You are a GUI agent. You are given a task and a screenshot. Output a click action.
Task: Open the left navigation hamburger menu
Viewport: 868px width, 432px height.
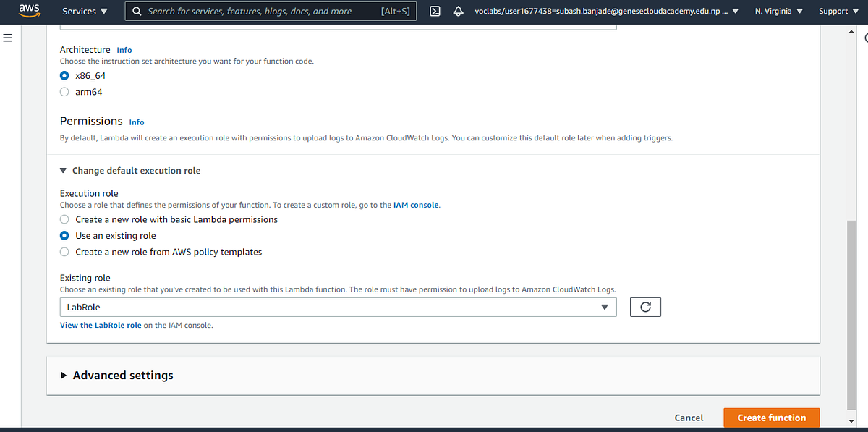[x=8, y=38]
